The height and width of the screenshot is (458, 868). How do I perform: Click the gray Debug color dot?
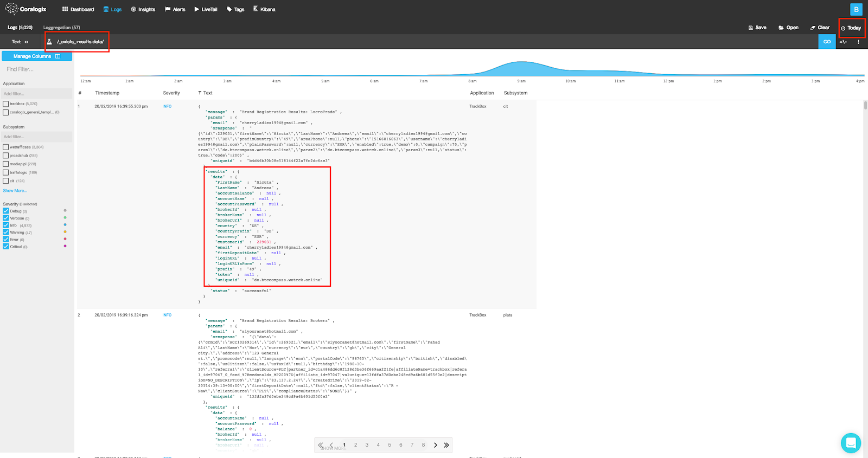(65, 210)
